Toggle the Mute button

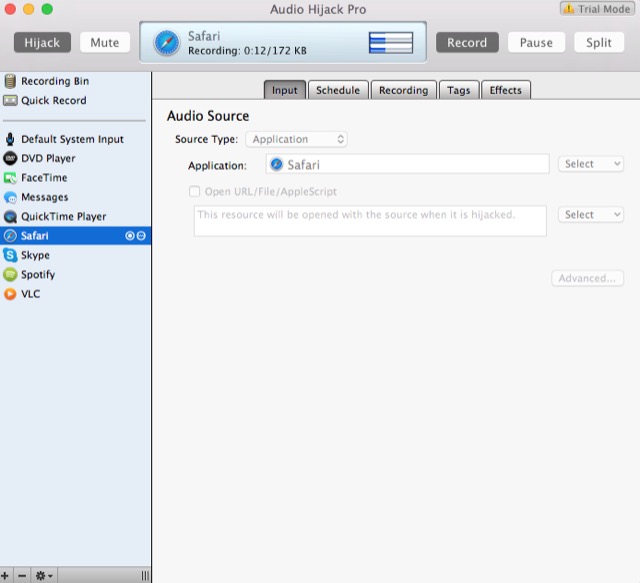pos(104,43)
